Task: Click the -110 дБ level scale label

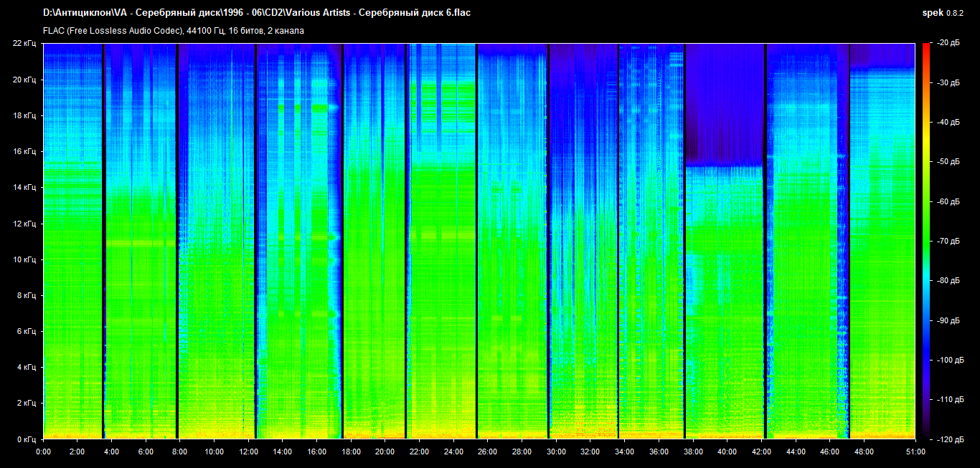Action: 950,398
